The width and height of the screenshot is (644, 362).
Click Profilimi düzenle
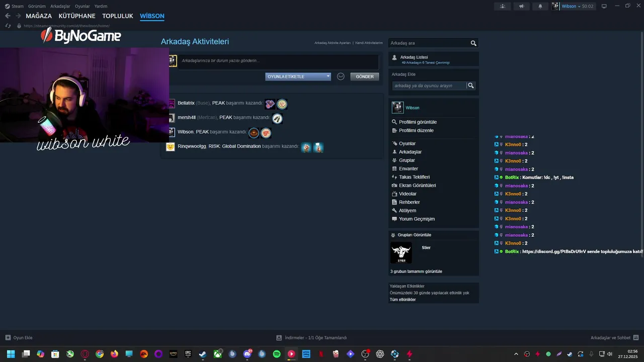(x=416, y=131)
